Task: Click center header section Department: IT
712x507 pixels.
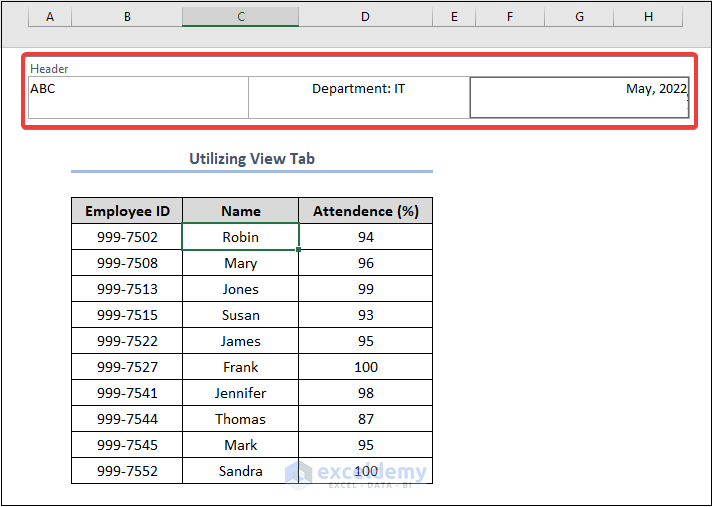Action: (x=359, y=98)
